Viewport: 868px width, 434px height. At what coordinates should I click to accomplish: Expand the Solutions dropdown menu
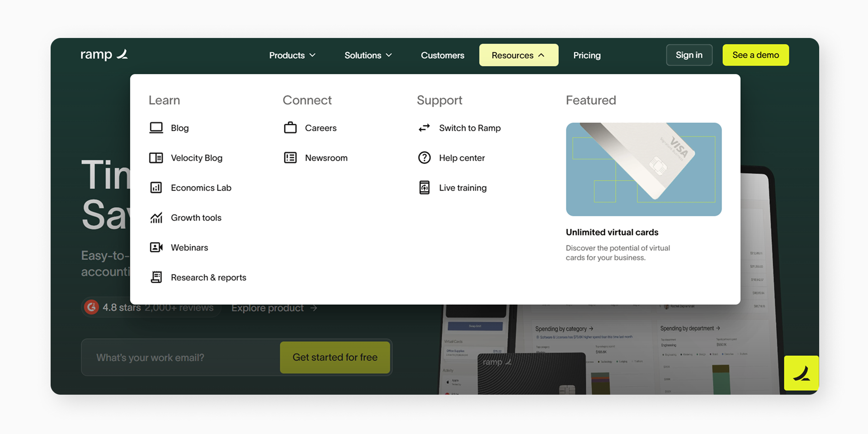[x=368, y=55]
